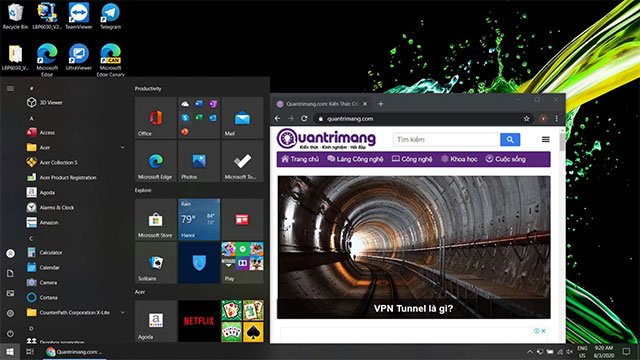Go back in Chrome
640x360 pixels.
coord(278,118)
